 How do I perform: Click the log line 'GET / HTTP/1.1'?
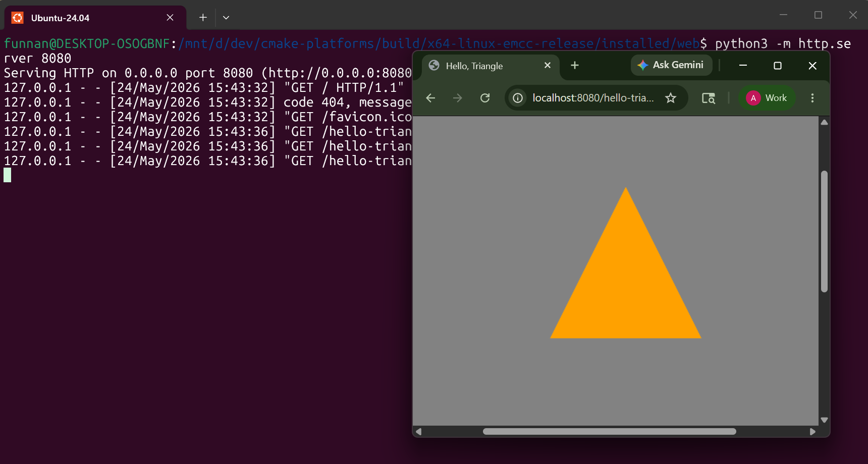coord(204,88)
